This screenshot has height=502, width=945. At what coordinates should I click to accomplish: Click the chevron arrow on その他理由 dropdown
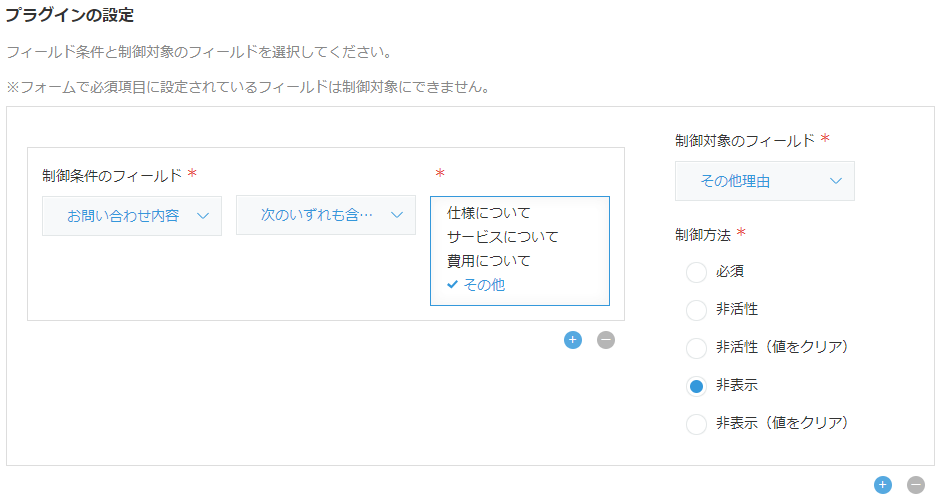coord(836,181)
